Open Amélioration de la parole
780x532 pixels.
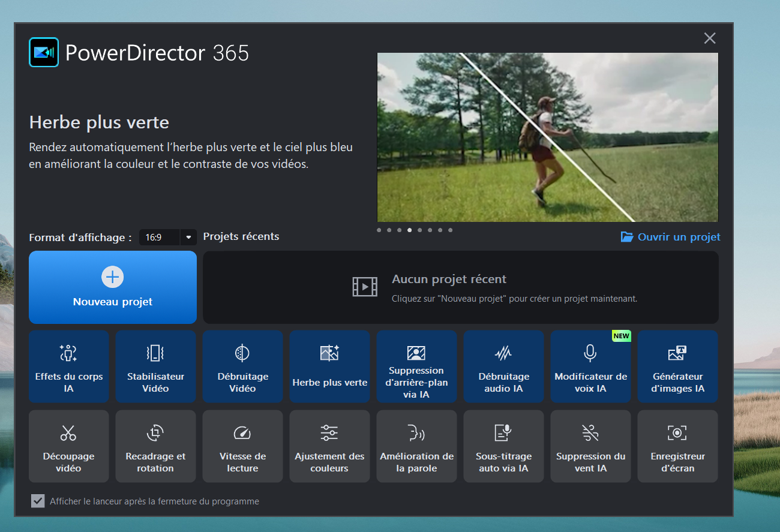click(416, 446)
